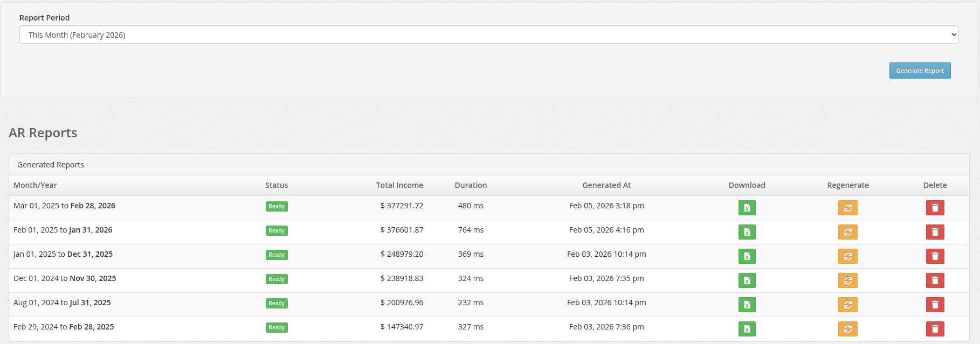Viewport: 980px width, 344px height.
Task: Click the Ready badge for the $ 376601.87 report
Action: [277, 230]
